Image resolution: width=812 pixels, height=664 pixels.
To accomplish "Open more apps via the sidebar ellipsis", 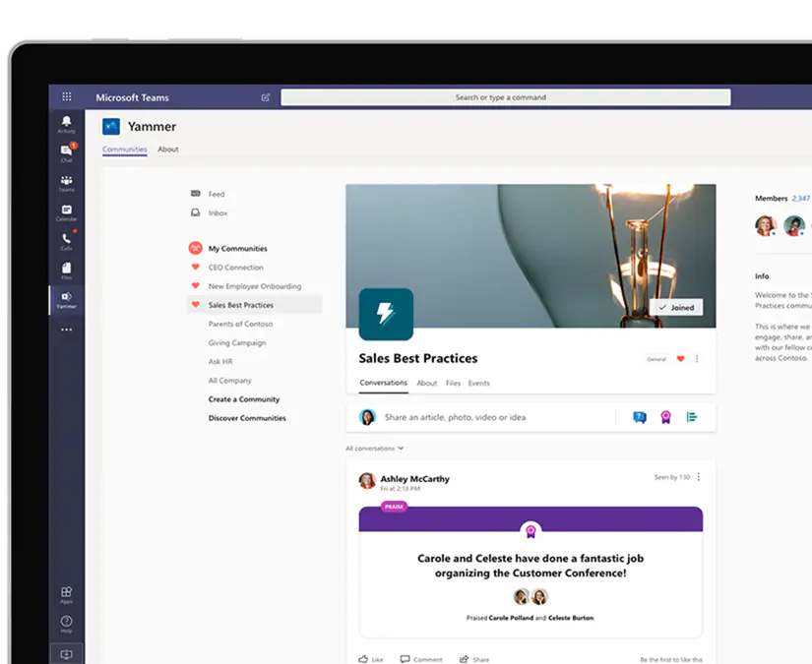I will pyautogui.click(x=66, y=330).
